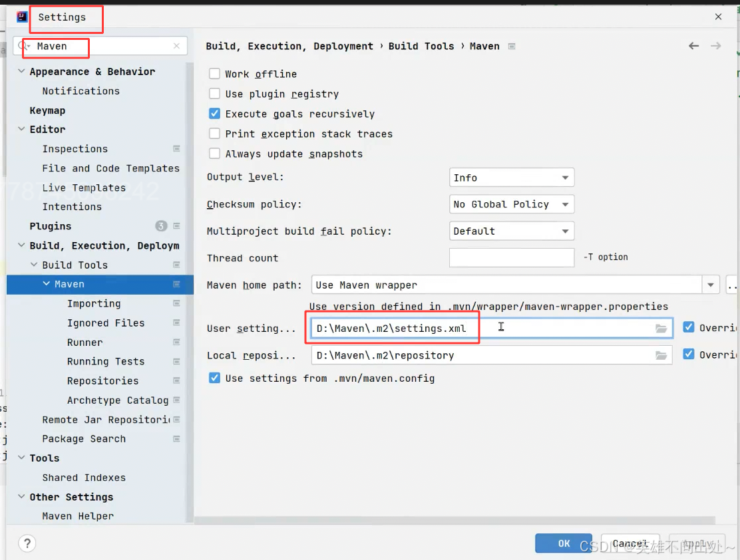Viewport: 740px width, 560px height.
Task: Click project icon next to Runner
Action: pyautogui.click(x=176, y=342)
